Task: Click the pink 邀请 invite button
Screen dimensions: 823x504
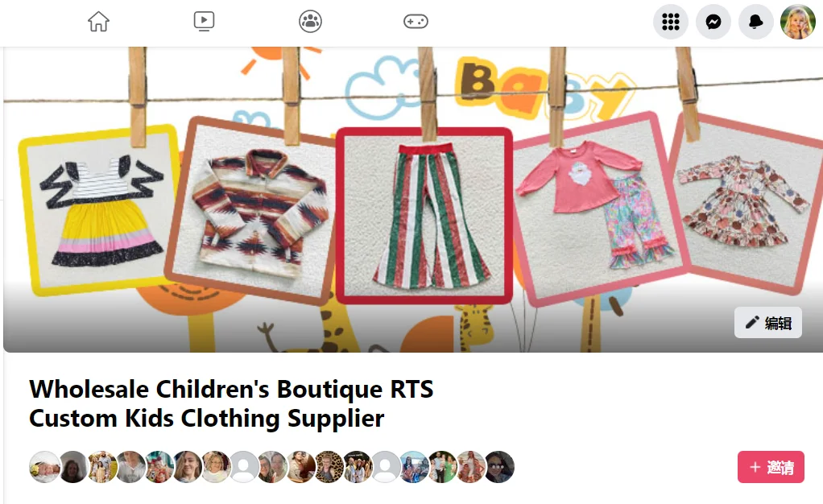Action: click(771, 467)
